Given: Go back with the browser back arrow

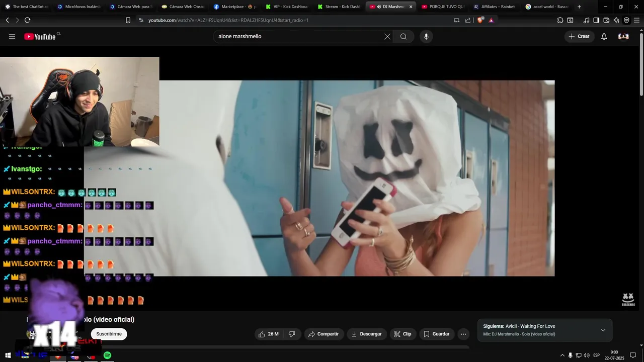Looking at the screenshot, I should (7, 20).
